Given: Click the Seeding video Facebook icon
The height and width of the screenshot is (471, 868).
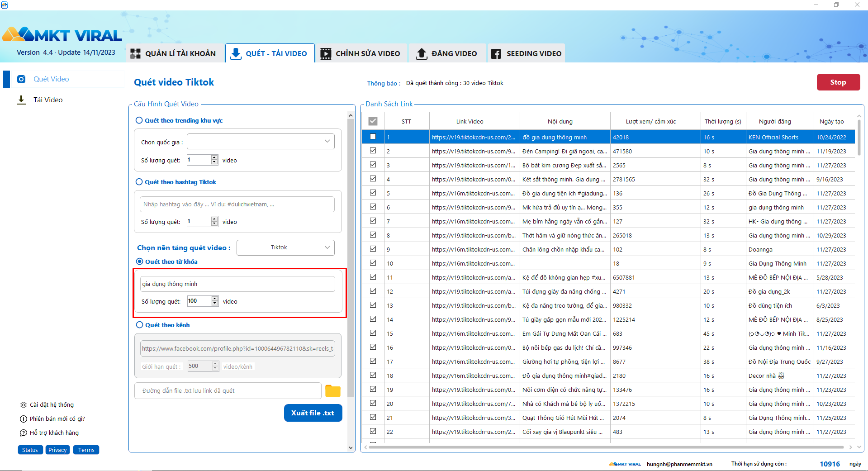Looking at the screenshot, I should click(496, 53).
